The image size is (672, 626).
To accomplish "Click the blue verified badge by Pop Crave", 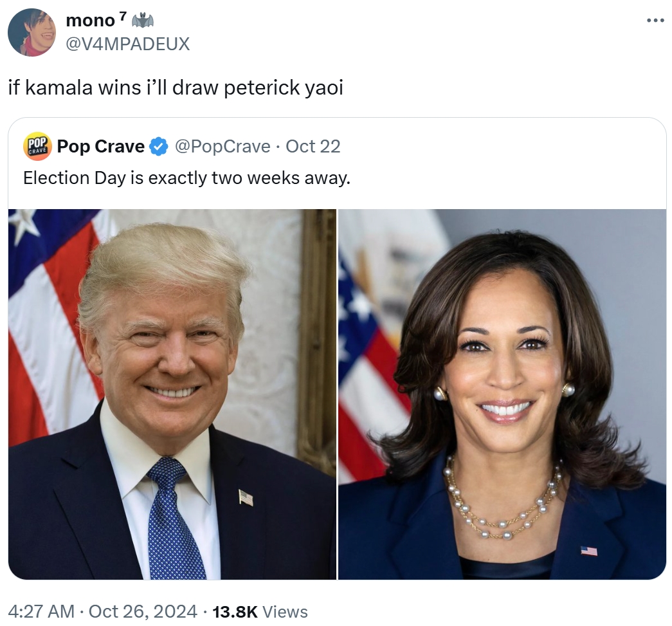I will (x=159, y=147).
